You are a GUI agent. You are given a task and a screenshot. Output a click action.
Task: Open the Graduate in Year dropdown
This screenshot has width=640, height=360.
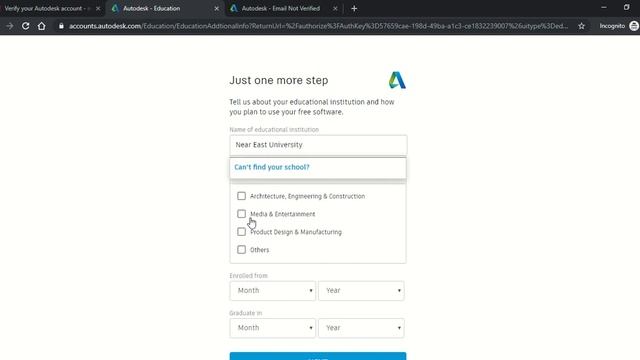[361, 328]
